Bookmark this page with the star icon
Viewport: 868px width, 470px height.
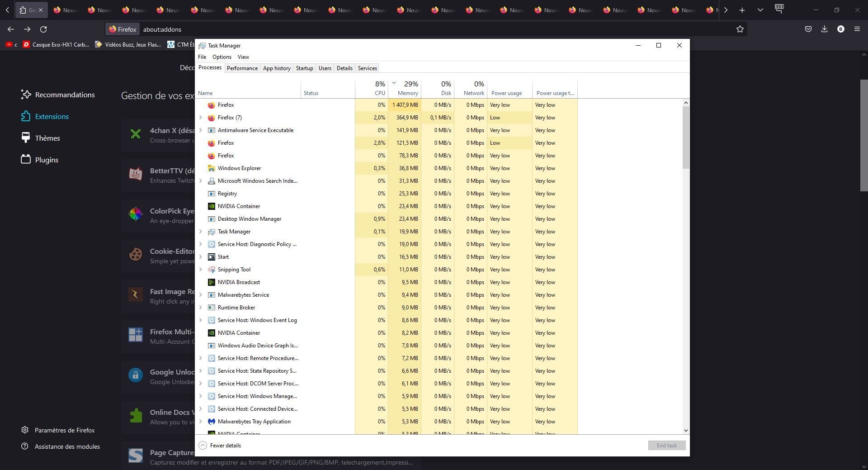pos(740,29)
